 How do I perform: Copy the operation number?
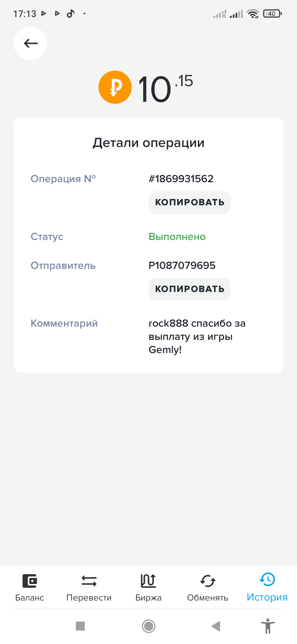(x=189, y=203)
